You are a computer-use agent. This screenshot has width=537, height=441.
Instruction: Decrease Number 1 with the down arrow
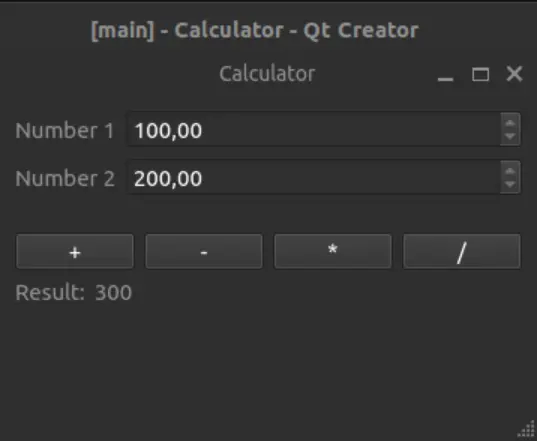click(510, 137)
